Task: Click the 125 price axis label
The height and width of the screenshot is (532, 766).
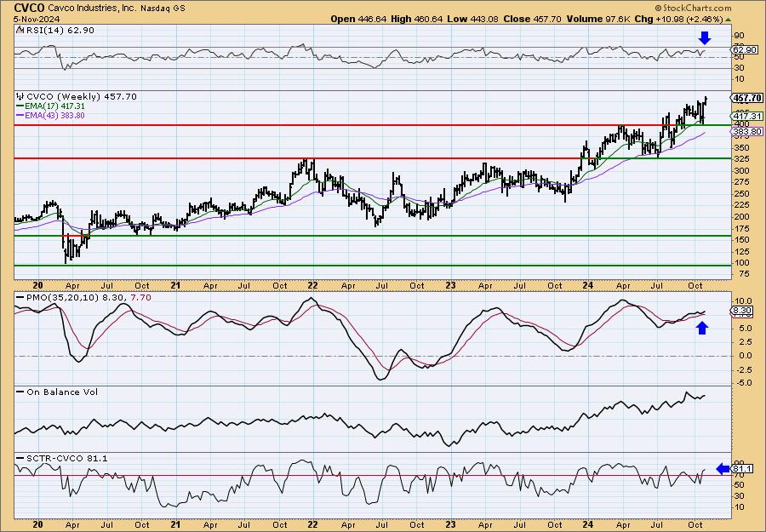Action: click(741, 252)
